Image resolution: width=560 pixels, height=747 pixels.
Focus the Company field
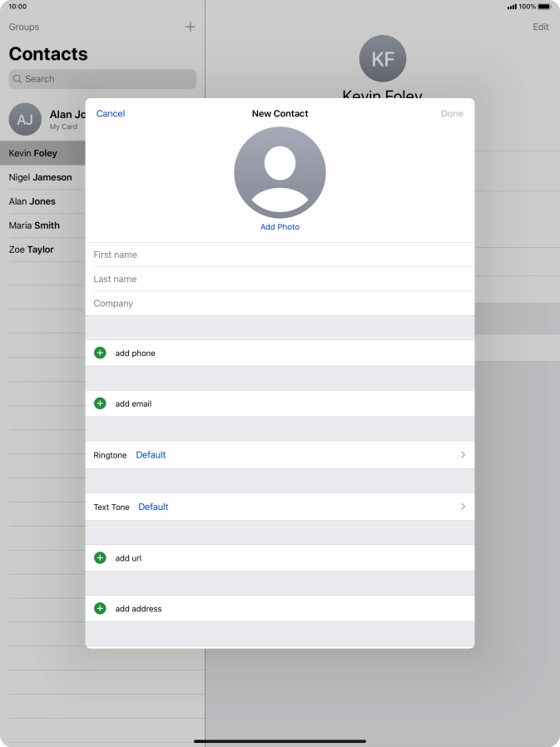(x=280, y=304)
